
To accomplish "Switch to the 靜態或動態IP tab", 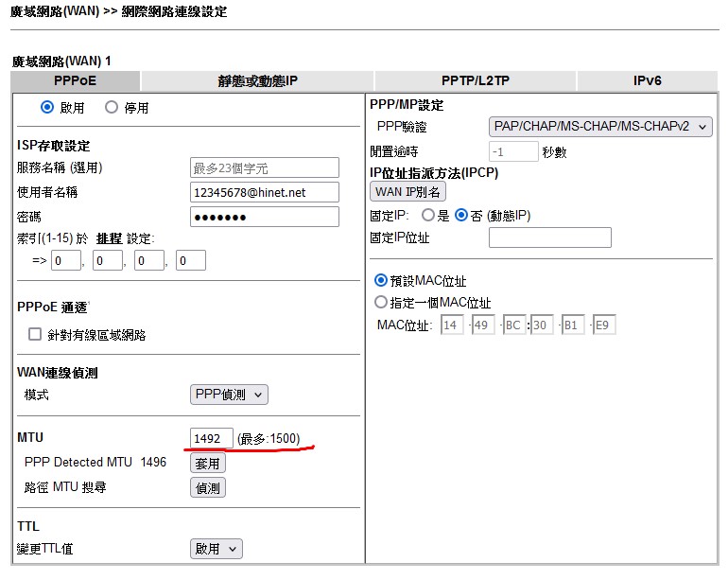I will (x=257, y=81).
